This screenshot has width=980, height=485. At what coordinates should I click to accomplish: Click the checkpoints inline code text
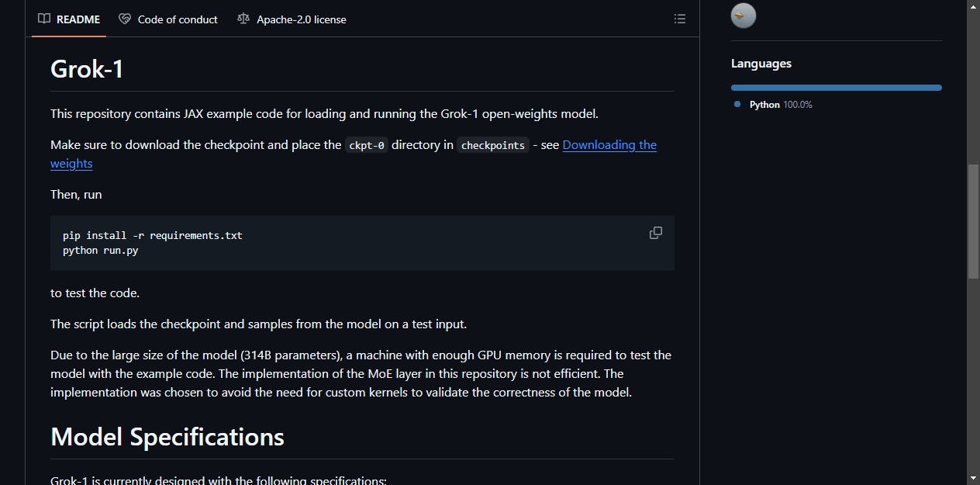pyautogui.click(x=493, y=145)
